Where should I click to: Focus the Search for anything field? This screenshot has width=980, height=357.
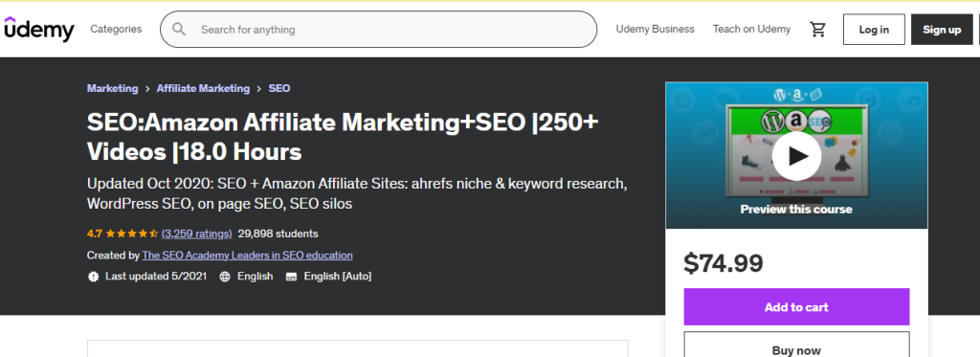(378, 30)
